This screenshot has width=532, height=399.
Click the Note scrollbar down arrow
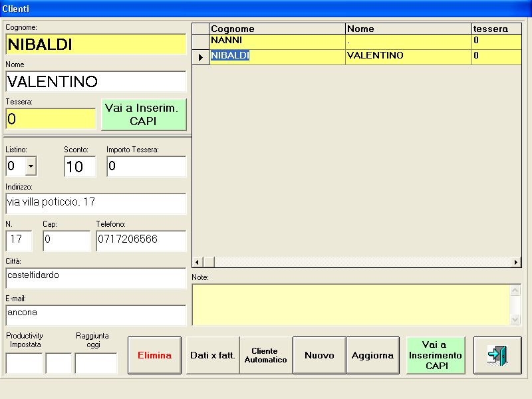(515, 320)
